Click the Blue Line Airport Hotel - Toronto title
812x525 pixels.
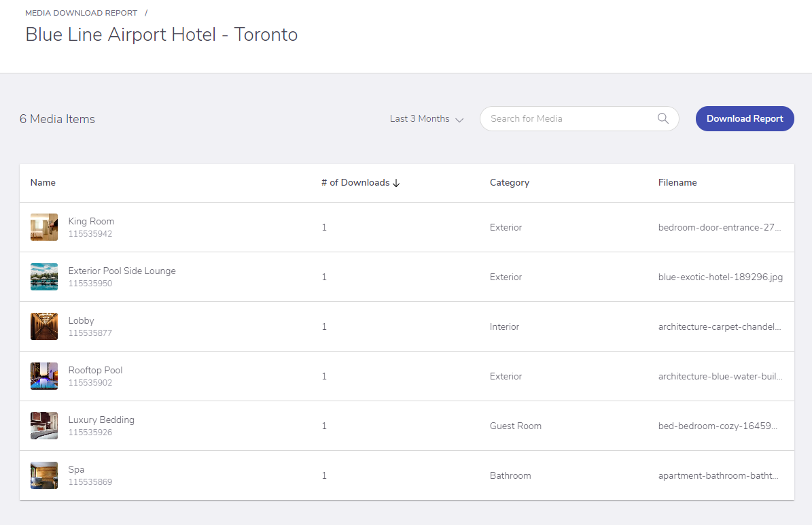pos(162,35)
